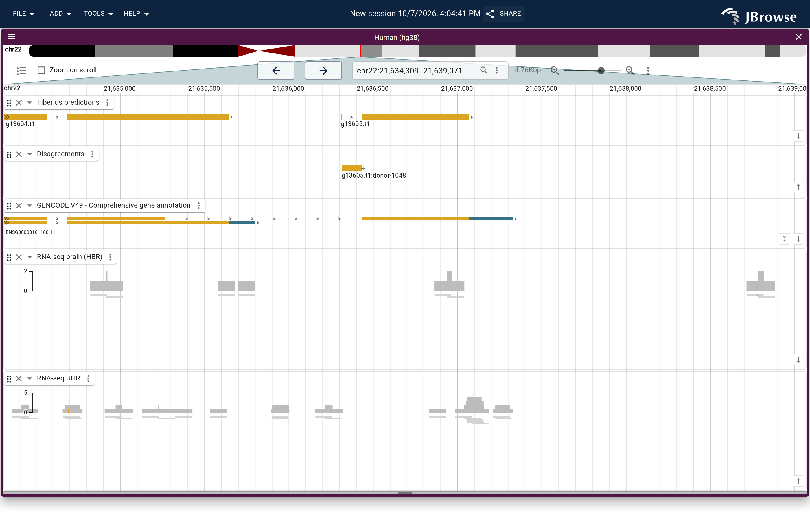Open location box more options menu
810x532 pixels.
[x=497, y=71]
